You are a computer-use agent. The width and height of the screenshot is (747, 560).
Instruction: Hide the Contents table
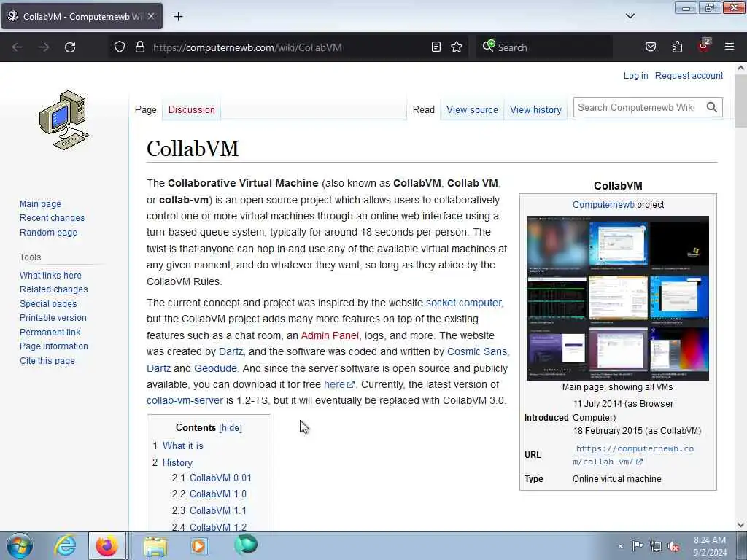(x=231, y=427)
